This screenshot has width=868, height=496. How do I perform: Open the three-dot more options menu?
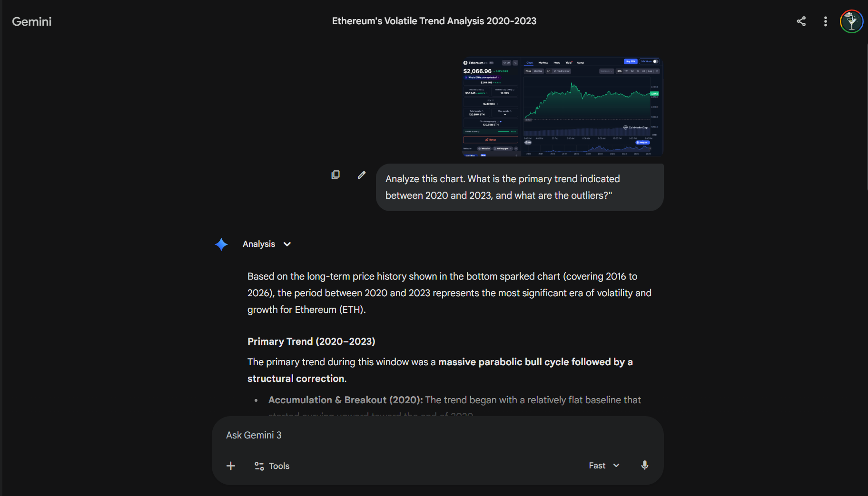tap(826, 21)
